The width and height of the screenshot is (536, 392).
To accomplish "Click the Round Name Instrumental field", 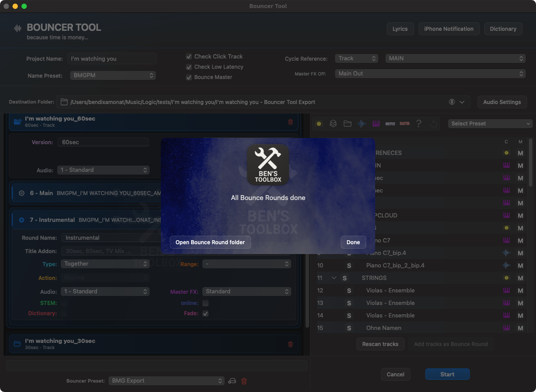I will click(x=176, y=238).
